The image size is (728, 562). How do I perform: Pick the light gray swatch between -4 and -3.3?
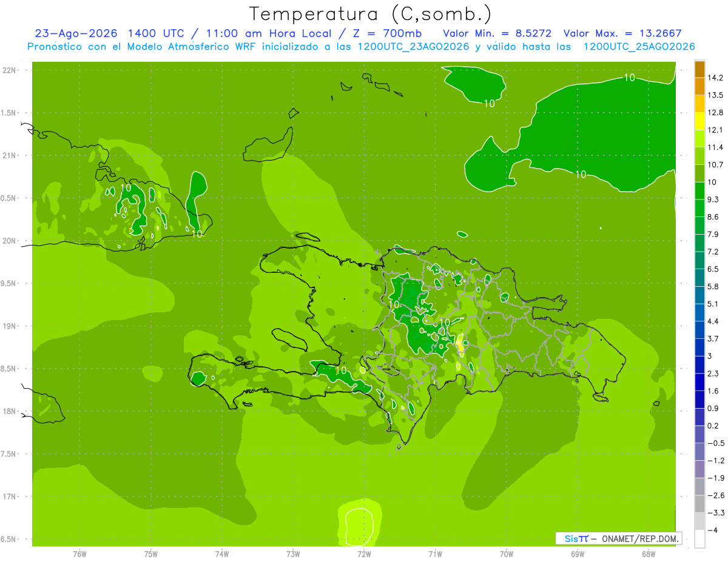click(699, 521)
